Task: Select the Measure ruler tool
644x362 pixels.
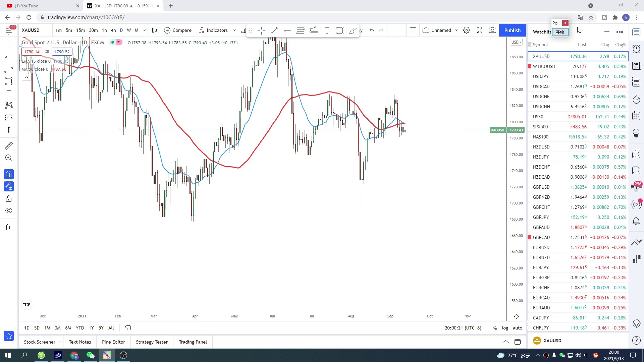Action: point(9,145)
